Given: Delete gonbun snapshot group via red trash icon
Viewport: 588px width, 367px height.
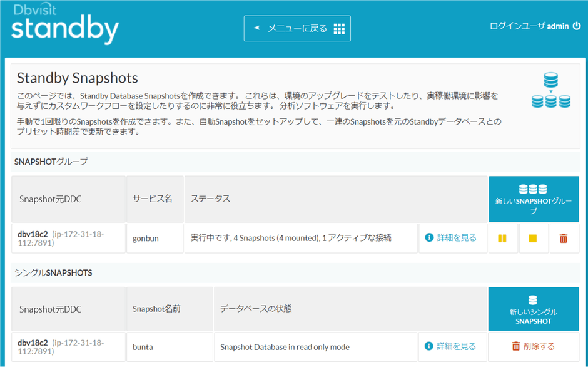Looking at the screenshot, I should pyautogui.click(x=564, y=238).
